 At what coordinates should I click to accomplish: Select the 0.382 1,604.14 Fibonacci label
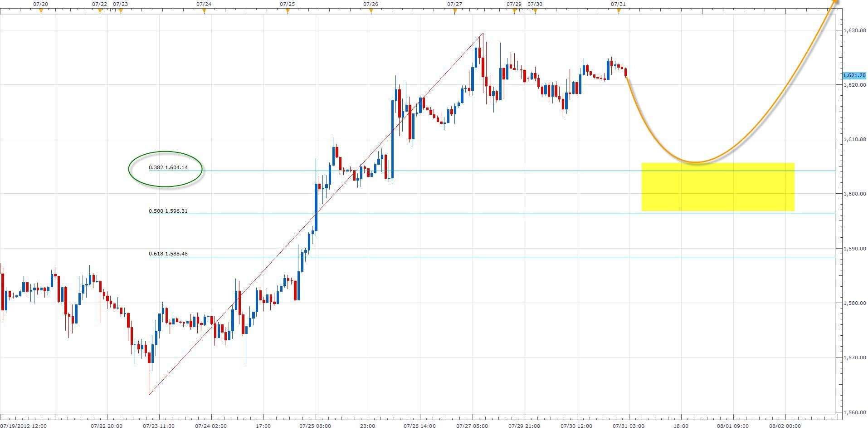coord(168,167)
